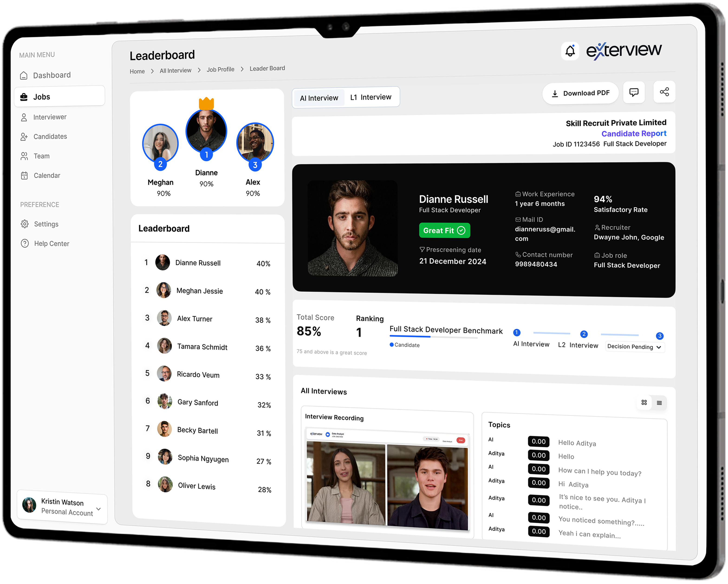Go to the Candidates section
The height and width of the screenshot is (584, 728).
[50, 136]
